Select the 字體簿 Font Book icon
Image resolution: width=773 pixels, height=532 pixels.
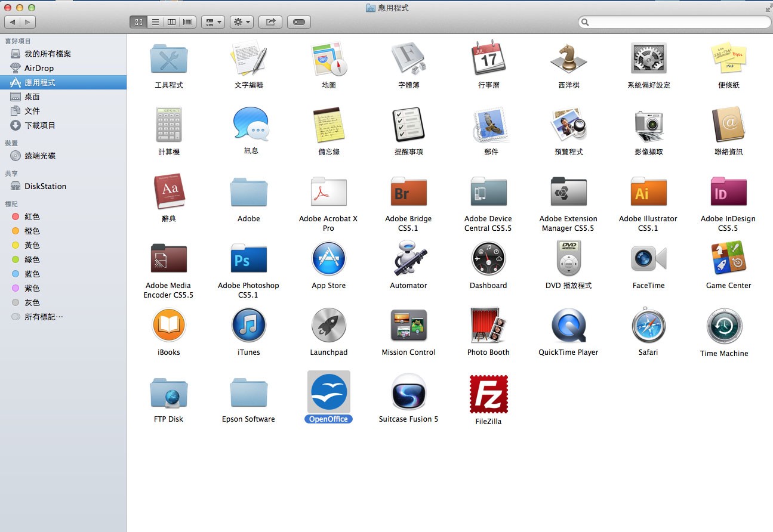click(409, 59)
